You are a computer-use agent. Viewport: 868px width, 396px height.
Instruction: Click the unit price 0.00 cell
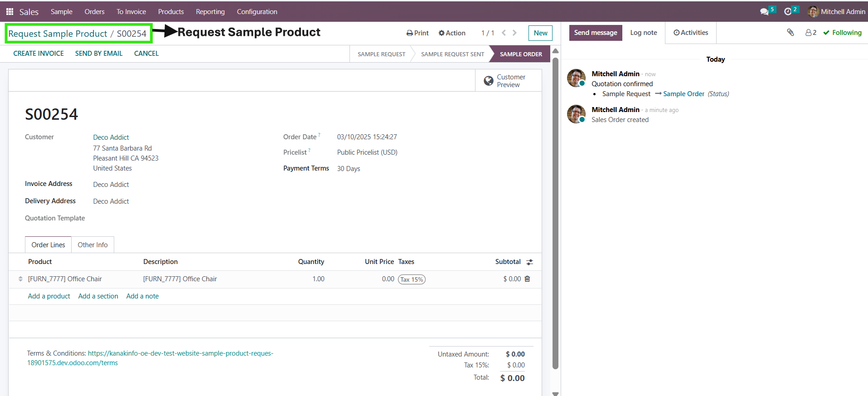coord(388,279)
